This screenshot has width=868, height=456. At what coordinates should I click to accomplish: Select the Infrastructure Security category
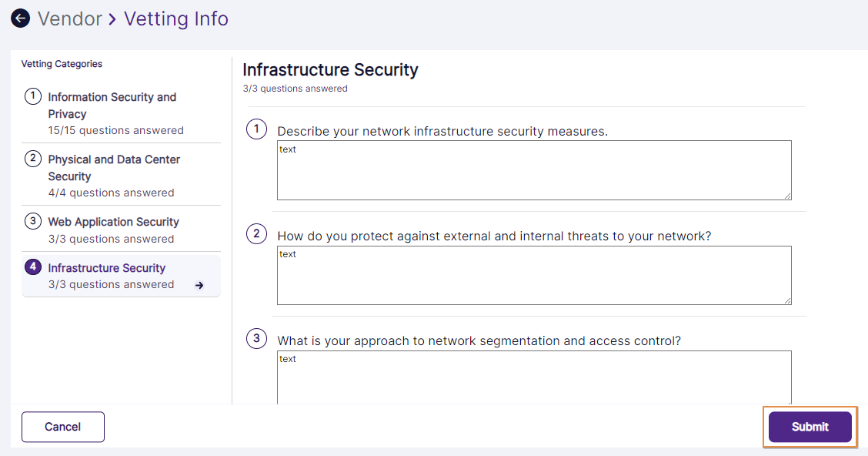pyautogui.click(x=106, y=267)
